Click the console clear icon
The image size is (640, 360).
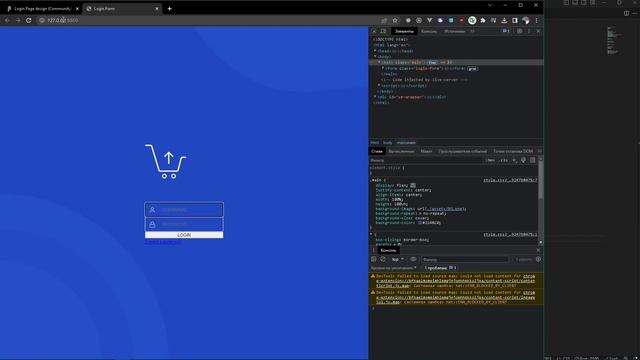point(383,259)
